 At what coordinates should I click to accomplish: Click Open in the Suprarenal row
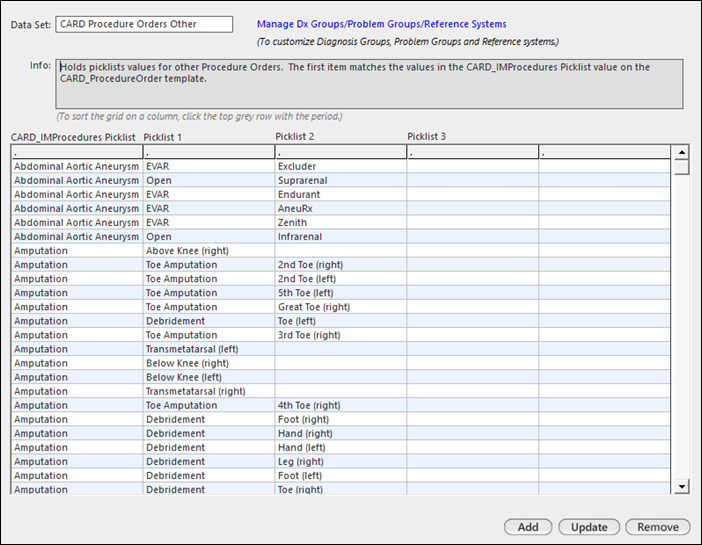pyautogui.click(x=209, y=180)
